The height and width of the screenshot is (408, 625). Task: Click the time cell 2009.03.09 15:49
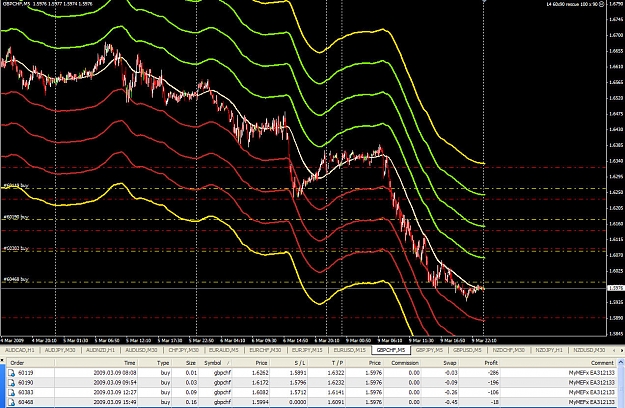[x=115, y=402]
